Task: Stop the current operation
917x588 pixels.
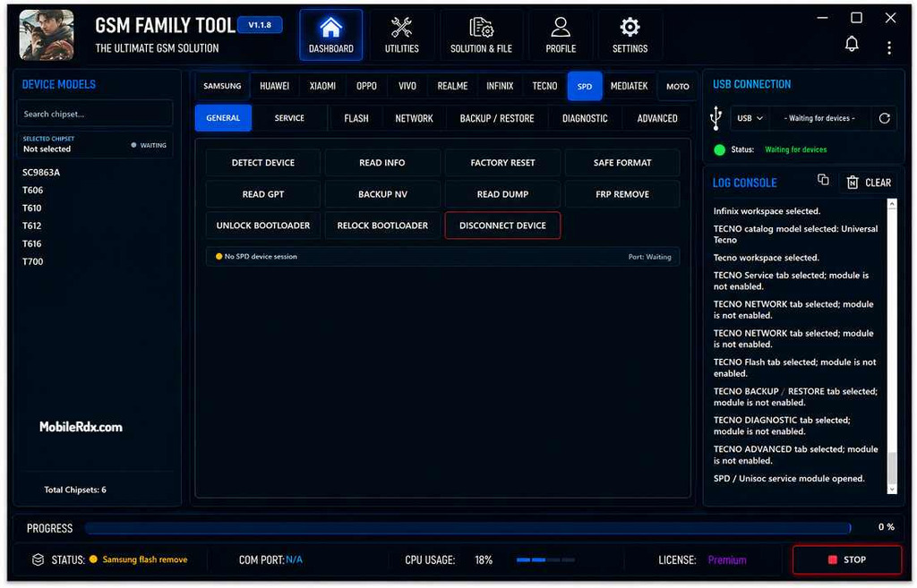Action: (x=846, y=559)
